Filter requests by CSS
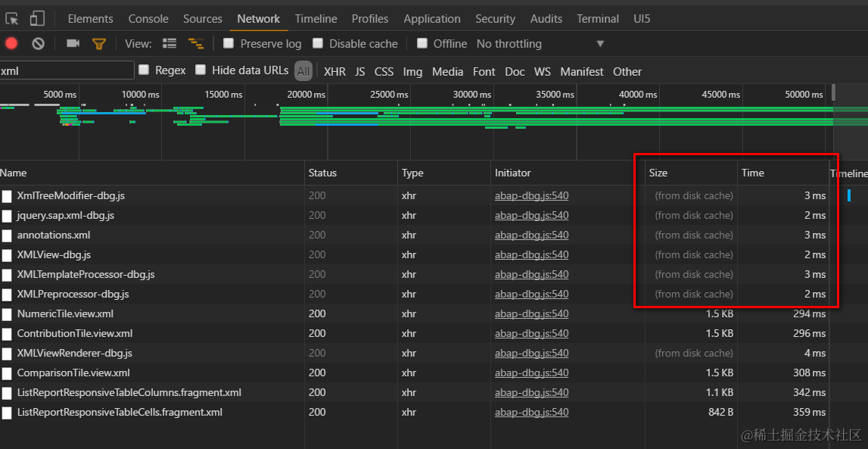The height and width of the screenshot is (449, 868). tap(384, 71)
